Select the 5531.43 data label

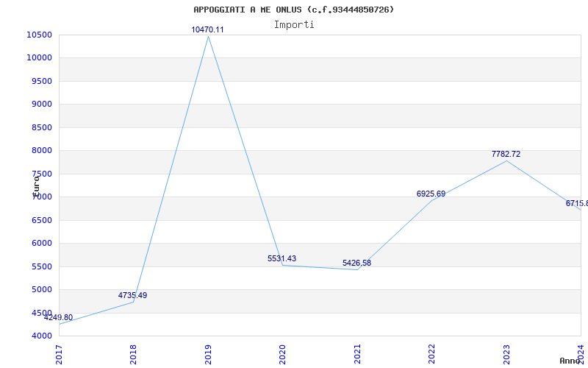[x=282, y=259]
